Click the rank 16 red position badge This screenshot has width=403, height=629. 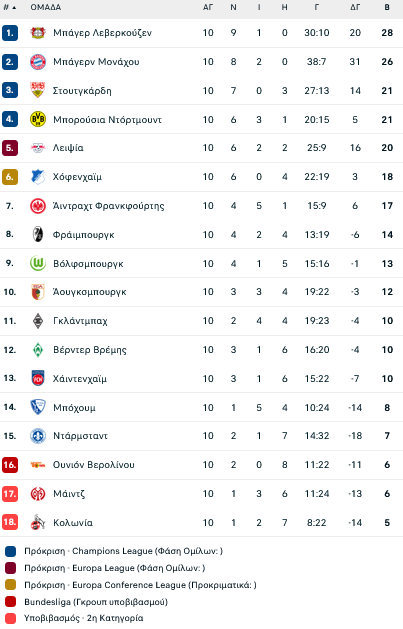pos(10,465)
